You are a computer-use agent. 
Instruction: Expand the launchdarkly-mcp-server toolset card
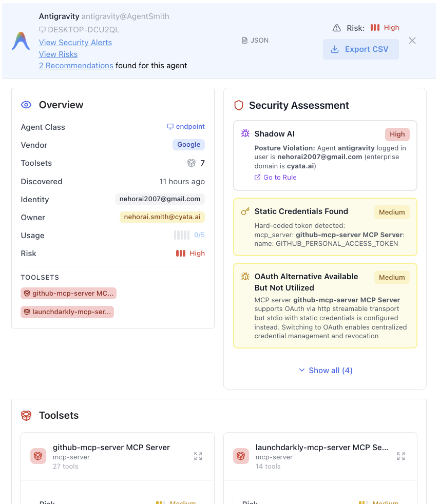coord(401,456)
